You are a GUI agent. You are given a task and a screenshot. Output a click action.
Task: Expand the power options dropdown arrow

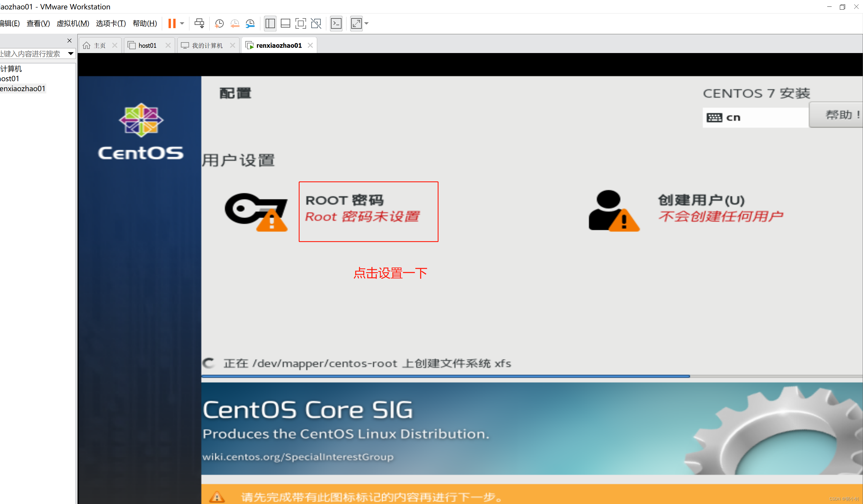pos(182,23)
